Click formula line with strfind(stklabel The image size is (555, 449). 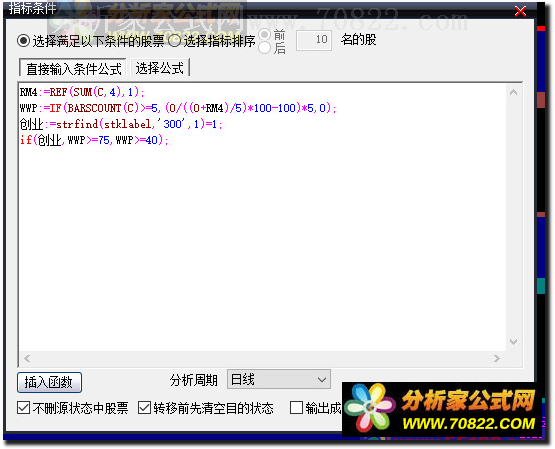point(121,124)
